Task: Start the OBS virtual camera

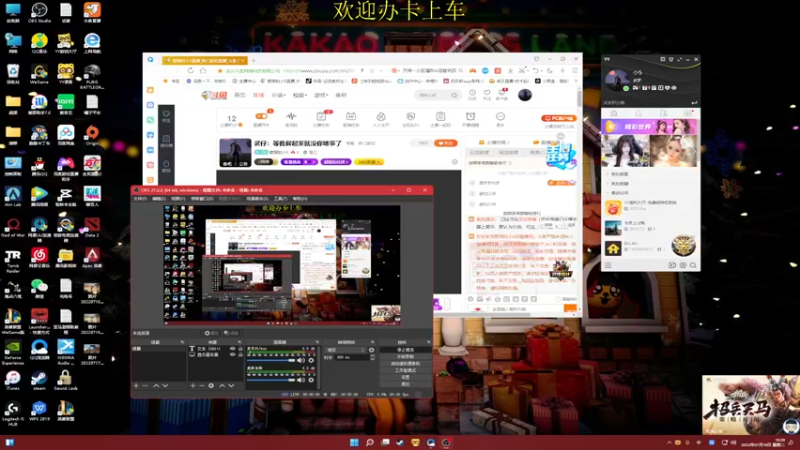Action: 406,363
